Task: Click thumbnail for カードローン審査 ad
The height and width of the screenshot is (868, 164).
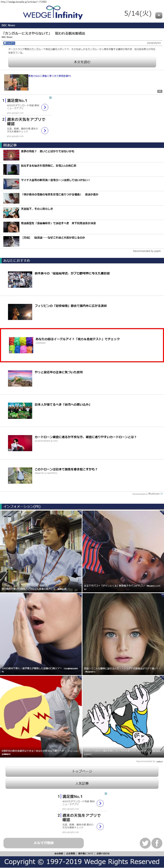Action: [x=20, y=443]
